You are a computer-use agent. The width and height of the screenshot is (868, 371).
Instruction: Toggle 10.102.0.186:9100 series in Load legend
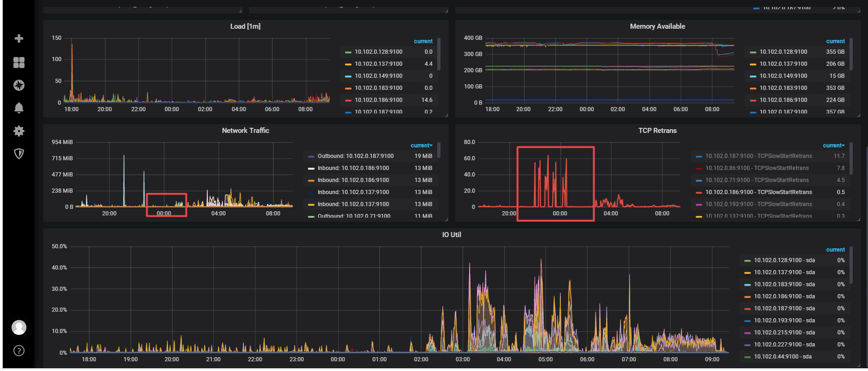tap(378, 100)
